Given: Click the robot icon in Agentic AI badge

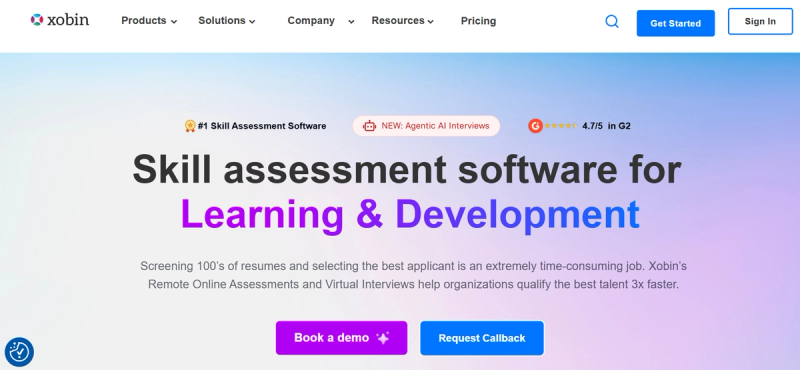Looking at the screenshot, I should tap(369, 126).
